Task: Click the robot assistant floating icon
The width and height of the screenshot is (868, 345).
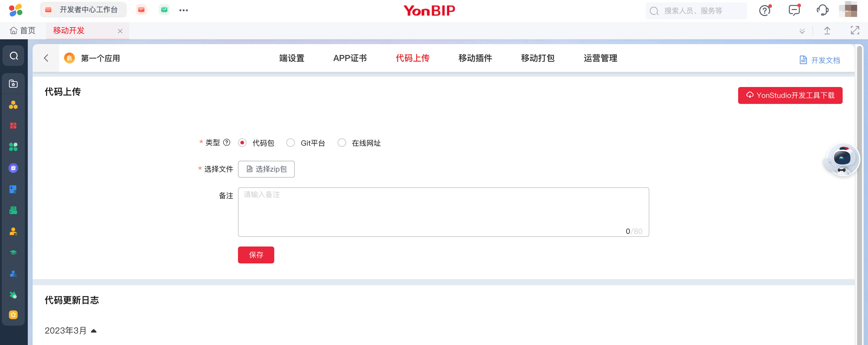Action: tap(842, 159)
